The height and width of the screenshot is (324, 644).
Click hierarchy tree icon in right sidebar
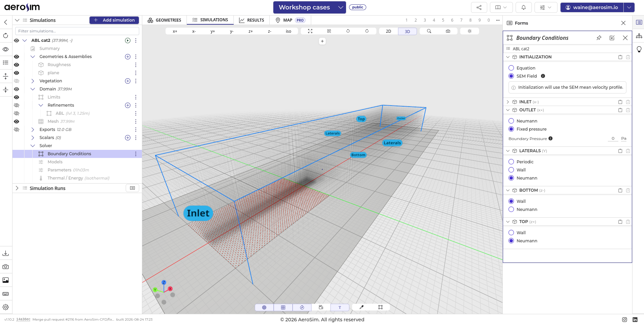coord(639,36)
